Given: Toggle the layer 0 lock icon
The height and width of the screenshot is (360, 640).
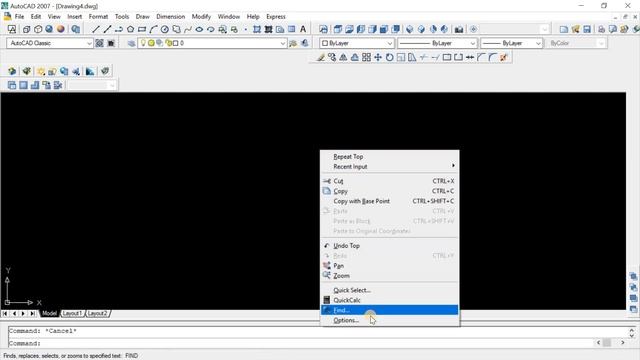Looking at the screenshot, I should (168, 43).
